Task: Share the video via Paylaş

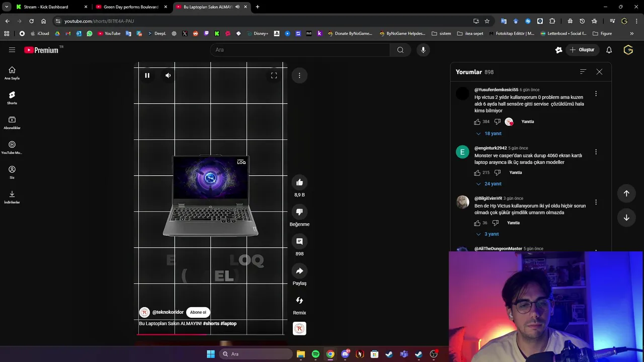Action: (x=299, y=271)
